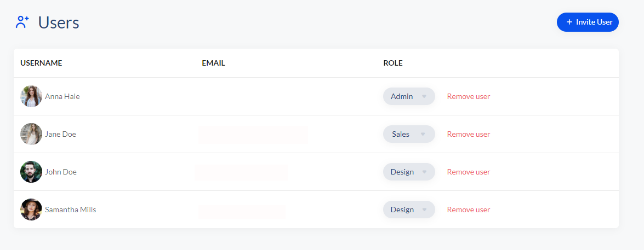Click the Invite User button
644x250 pixels.
click(x=588, y=22)
